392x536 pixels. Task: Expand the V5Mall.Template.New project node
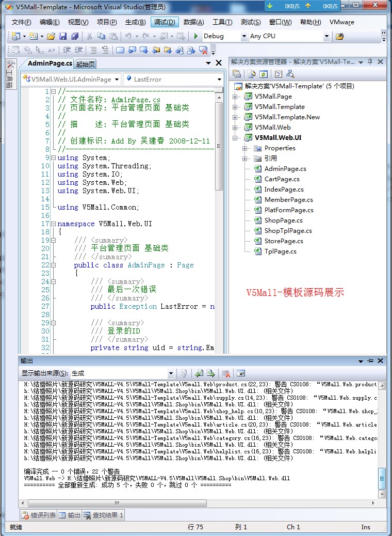point(235,117)
